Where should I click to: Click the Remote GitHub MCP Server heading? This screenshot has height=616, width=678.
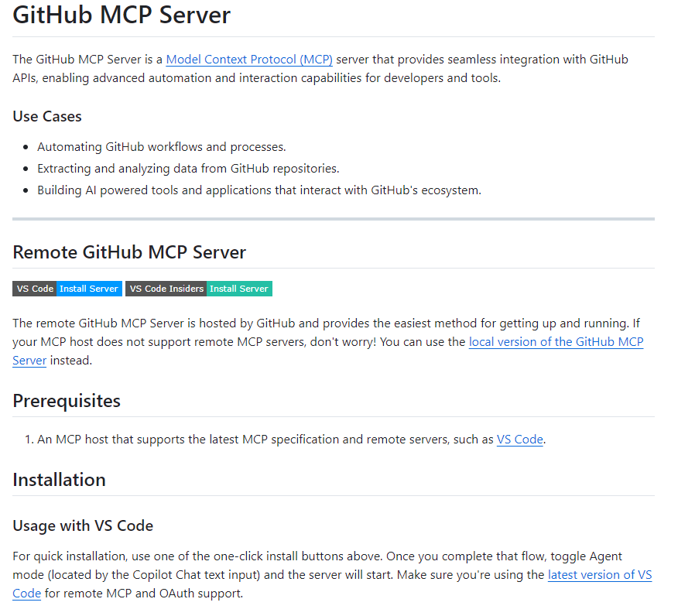click(129, 252)
